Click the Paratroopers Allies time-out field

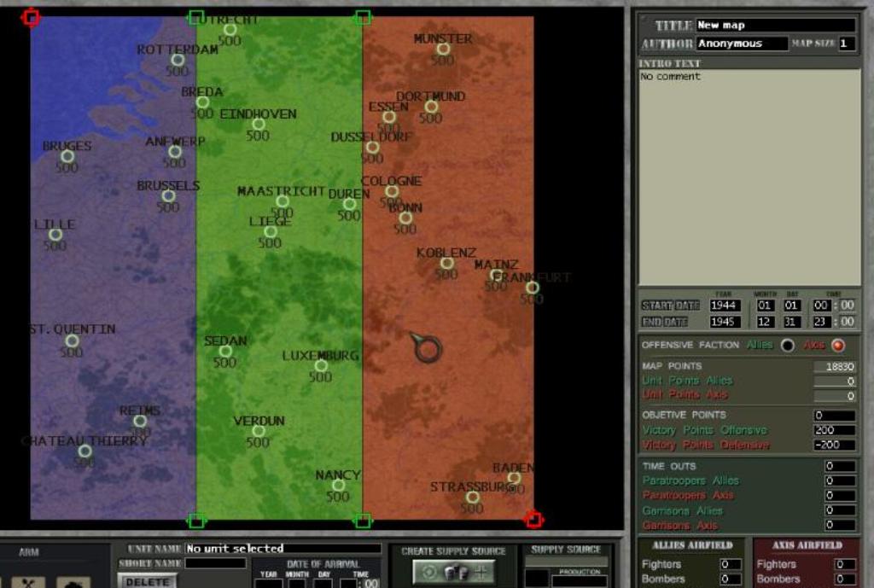click(x=840, y=480)
